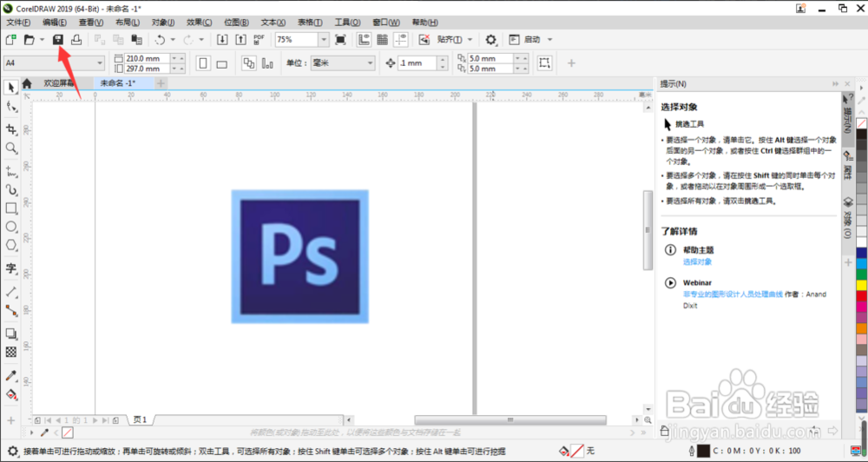The width and height of the screenshot is (868, 462).
Task: Open the 位图 menu
Action: pyautogui.click(x=236, y=23)
